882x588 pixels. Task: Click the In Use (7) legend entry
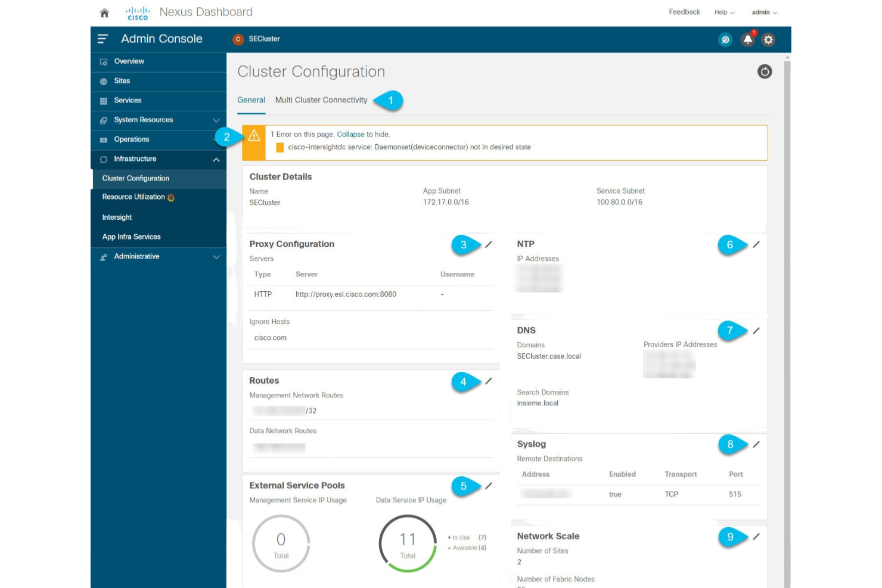point(467,537)
